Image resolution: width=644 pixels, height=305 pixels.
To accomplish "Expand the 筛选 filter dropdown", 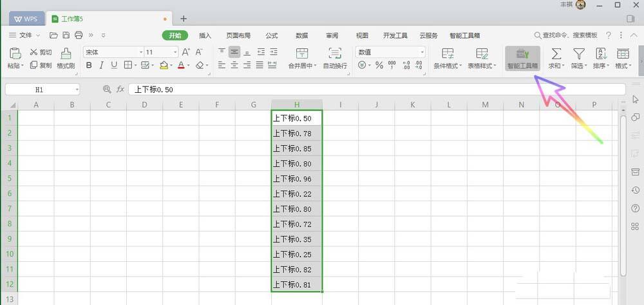I will [x=585, y=66].
